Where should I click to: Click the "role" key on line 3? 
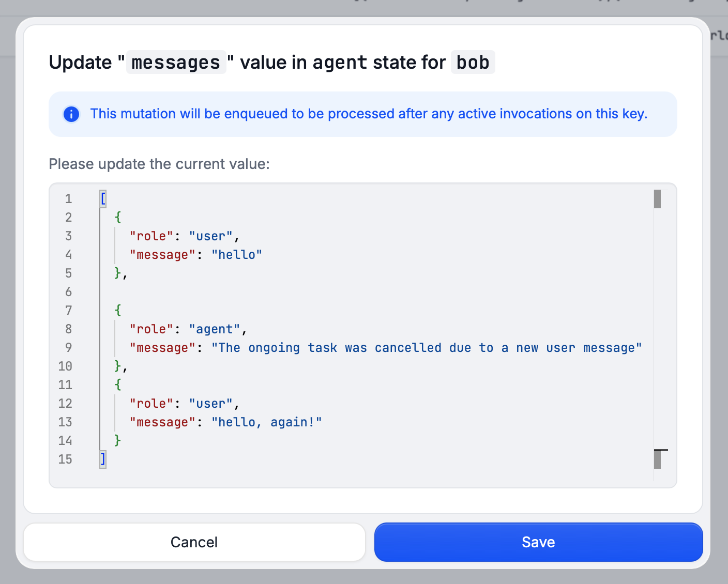[151, 236]
